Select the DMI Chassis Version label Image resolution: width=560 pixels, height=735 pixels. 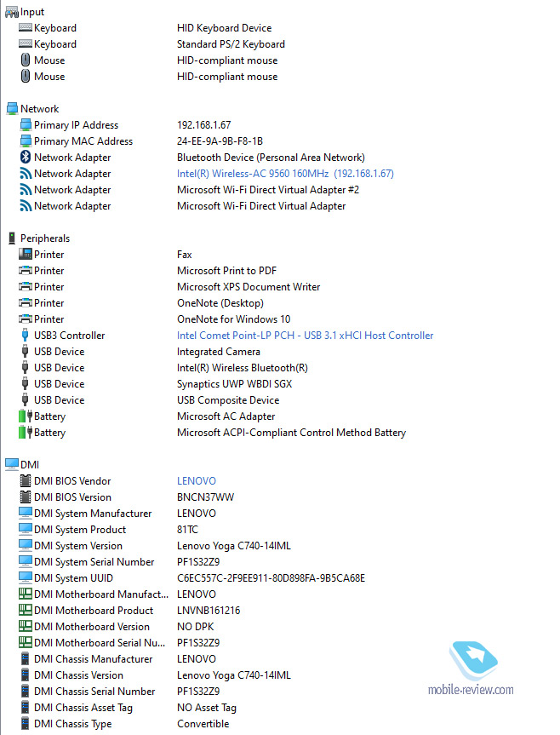coord(78,675)
